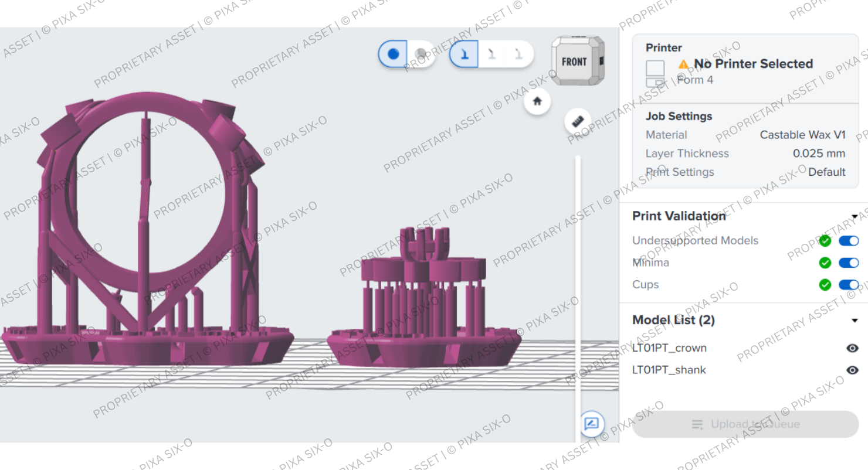The width and height of the screenshot is (868, 470).
Task: Open the Castable Wax V1 material setting
Action: click(803, 135)
